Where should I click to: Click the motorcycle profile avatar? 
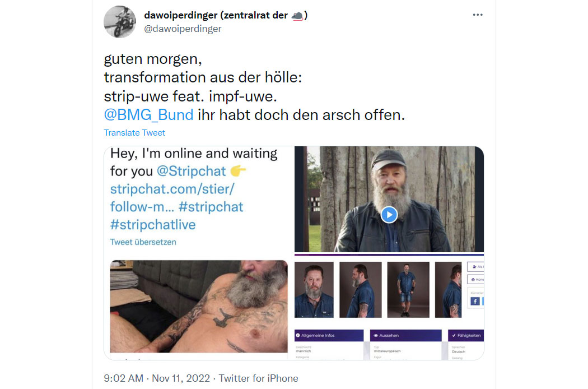pos(120,22)
